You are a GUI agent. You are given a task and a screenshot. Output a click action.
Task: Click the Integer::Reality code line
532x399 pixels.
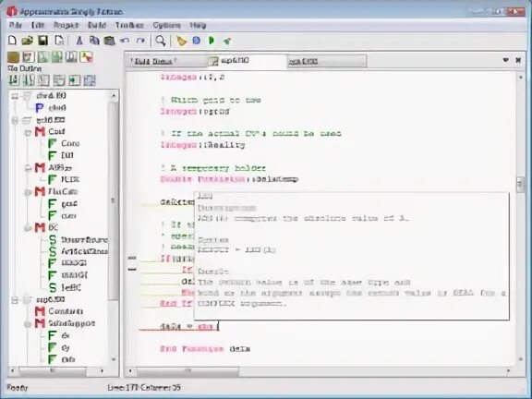click(202, 145)
